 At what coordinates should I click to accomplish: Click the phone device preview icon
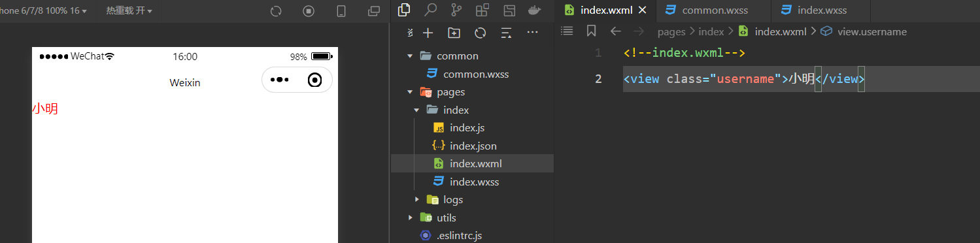tap(341, 11)
